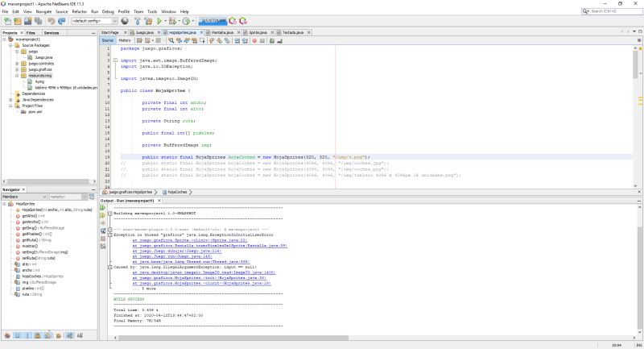Click the Save All toolbar icon
This screenshot has width=644, height=349.
pyautogui.click(x=38, y=21)
